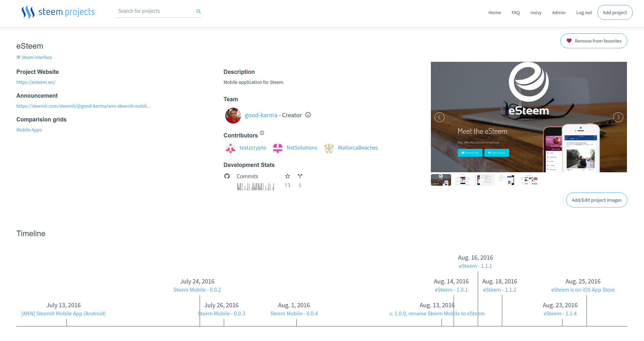
Task: Click the eSteem project title
Action: point(30,46)
